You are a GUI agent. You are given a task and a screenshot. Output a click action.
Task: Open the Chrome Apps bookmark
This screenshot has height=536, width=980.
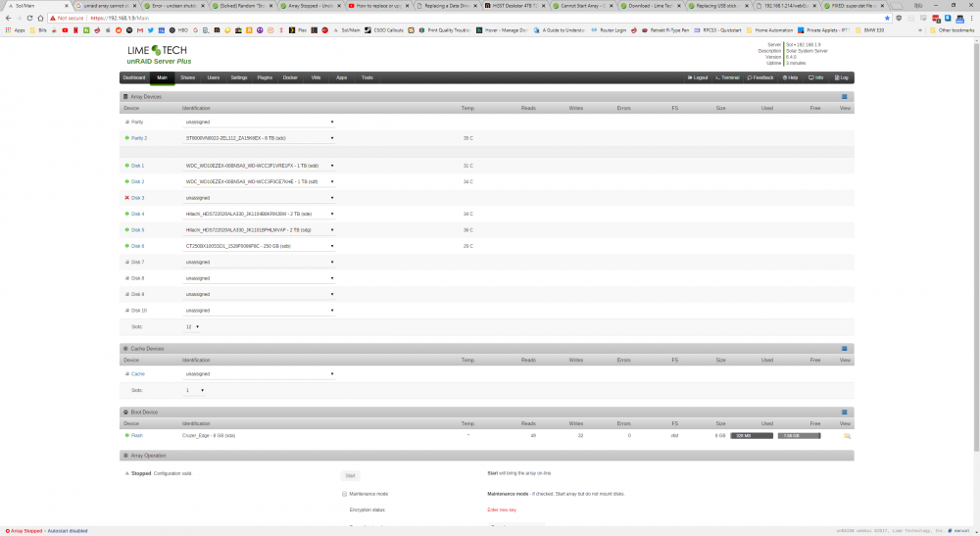(x=16, y=30)
